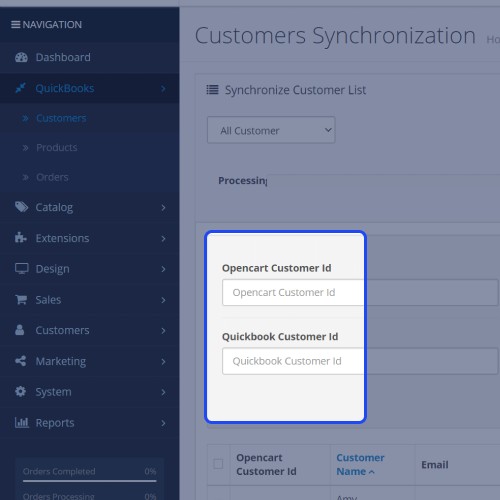Click the System gear icon

pyautogui.click(x=20, y=391)
